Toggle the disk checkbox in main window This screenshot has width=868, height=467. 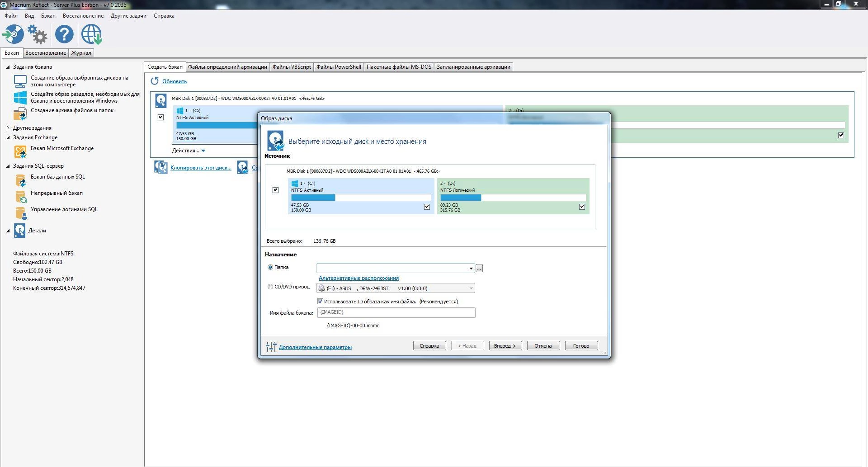[x=160, y=117]
